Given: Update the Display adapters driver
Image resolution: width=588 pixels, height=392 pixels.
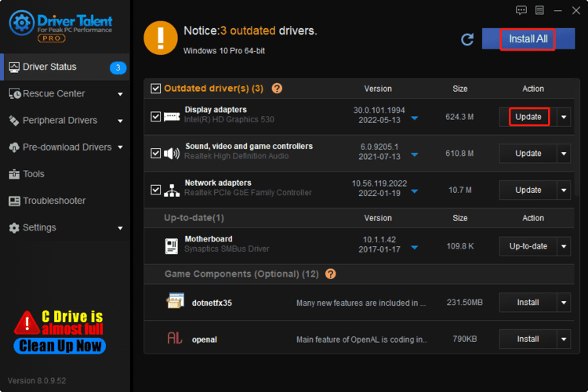Looking at the screenshot, I should [528, 117].
